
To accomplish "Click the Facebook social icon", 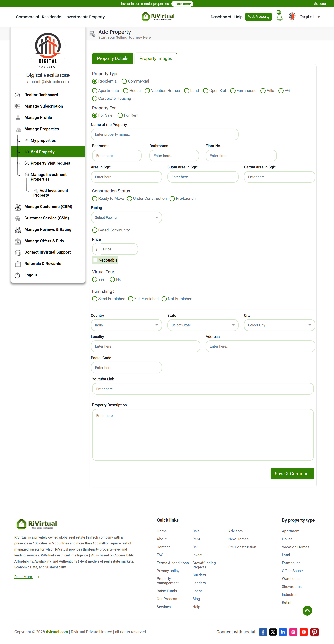I will point(263,632).
